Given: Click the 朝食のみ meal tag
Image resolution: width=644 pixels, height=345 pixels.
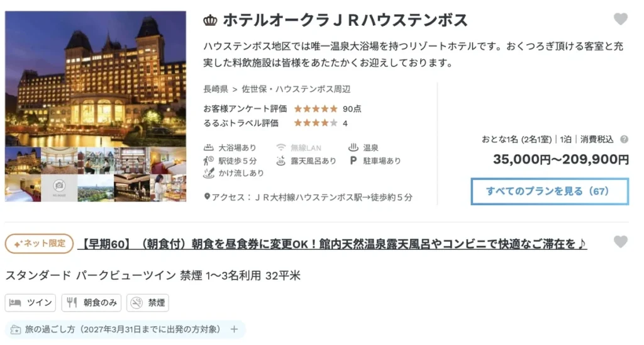Looking at the screenshot, I should (x=92, y=303).
